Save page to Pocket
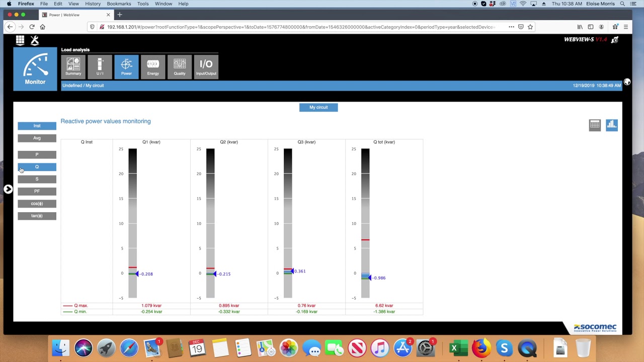The image size is (644, 362). [x=521, y=27]
